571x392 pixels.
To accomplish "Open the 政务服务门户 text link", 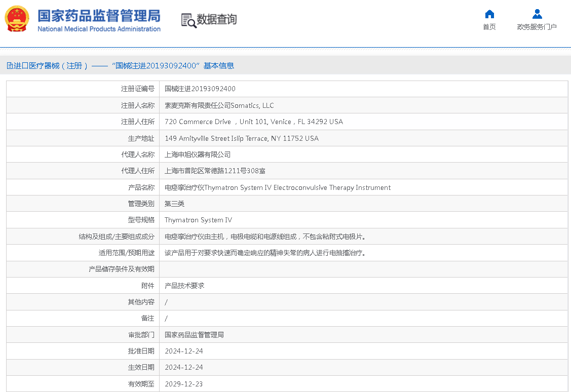I will tap(537, 27).
